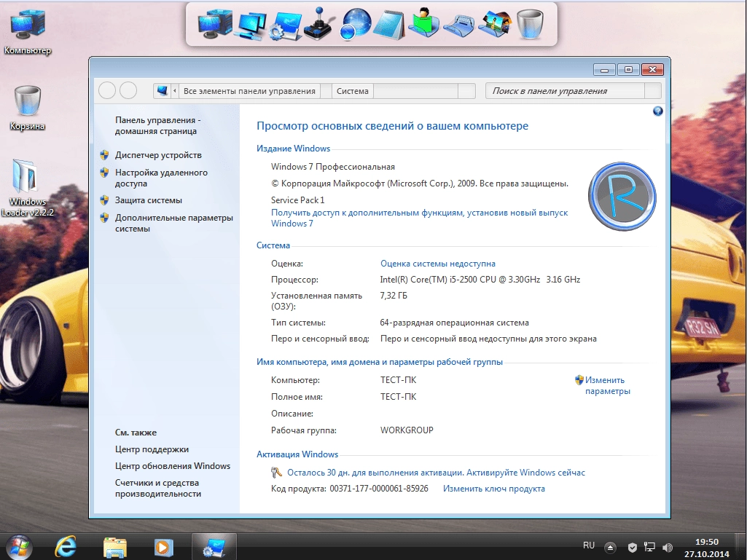
Task: Click the round R logo image
Action: 622,196
